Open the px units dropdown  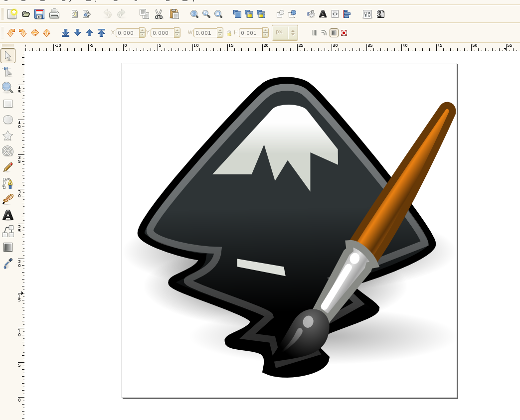[285, 32]
